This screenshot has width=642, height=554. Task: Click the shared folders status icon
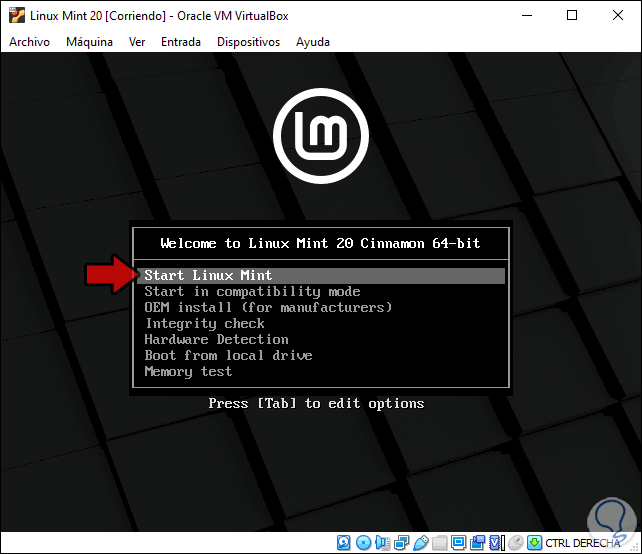pos(440,543)
